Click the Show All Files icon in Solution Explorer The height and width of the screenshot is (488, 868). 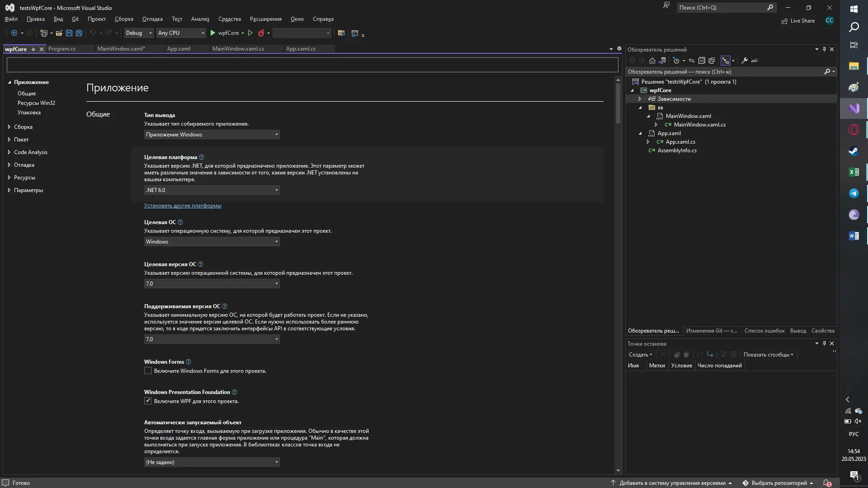pos(712,61)
